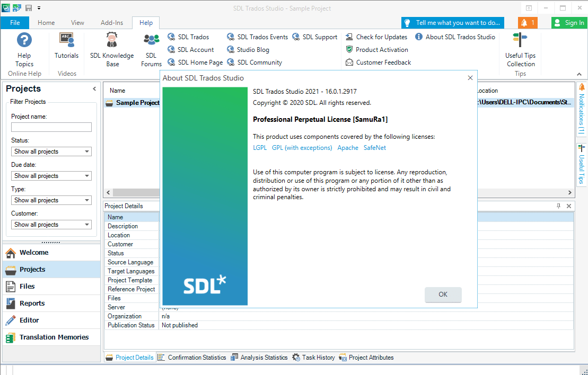Open the Status filter dropdown
The width and height of the screenshot is (588, 375).
[x=51, y=151]
